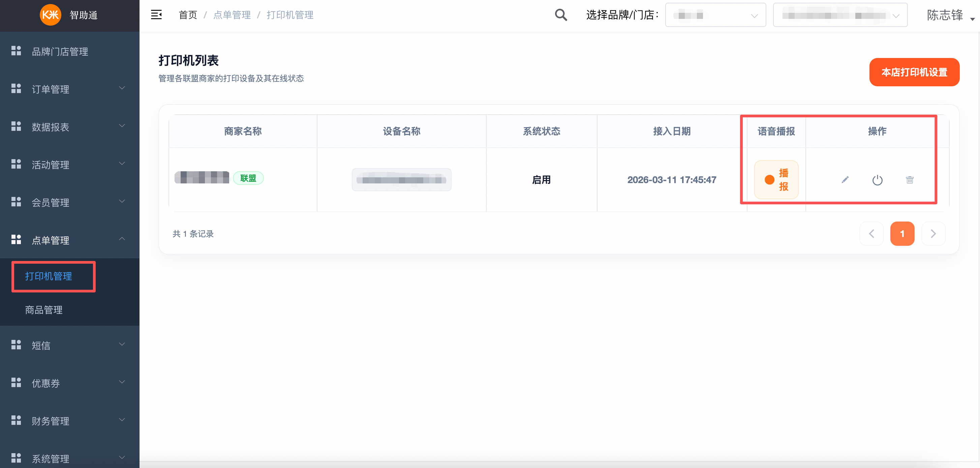Image resolution: width=980 pixels, height=468 pixels.
Task: Expand the 活动管理 menu chevron
Action: tap(122, 164)
